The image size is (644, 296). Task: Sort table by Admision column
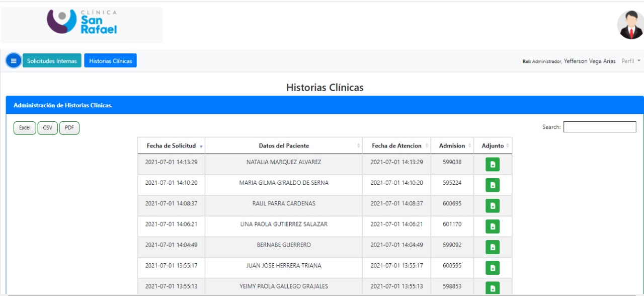(x=452, y=146)
